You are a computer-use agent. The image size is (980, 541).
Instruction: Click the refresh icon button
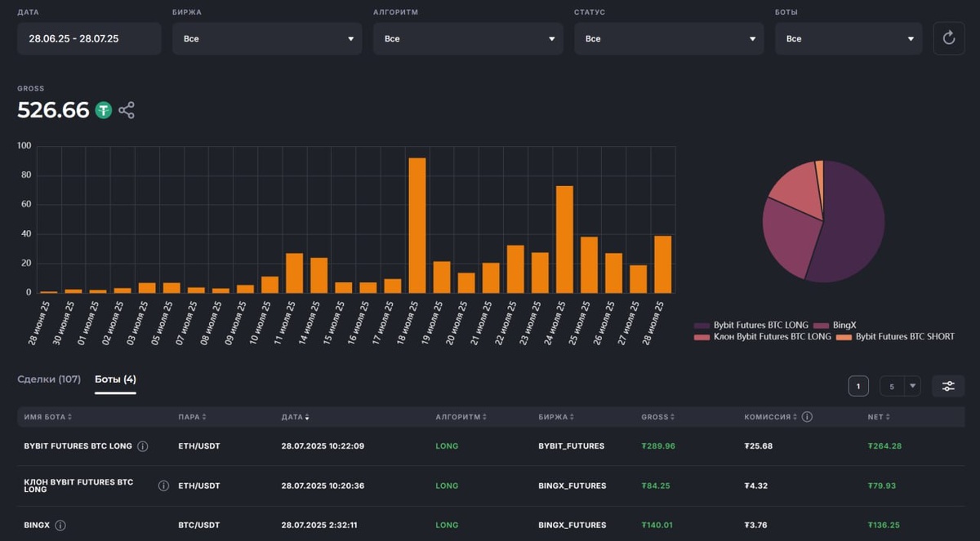pyautogui.click(x=948, y=38)
